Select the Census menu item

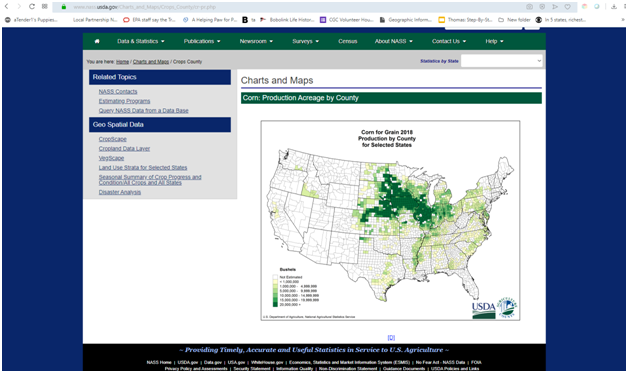tap(348, 41)
